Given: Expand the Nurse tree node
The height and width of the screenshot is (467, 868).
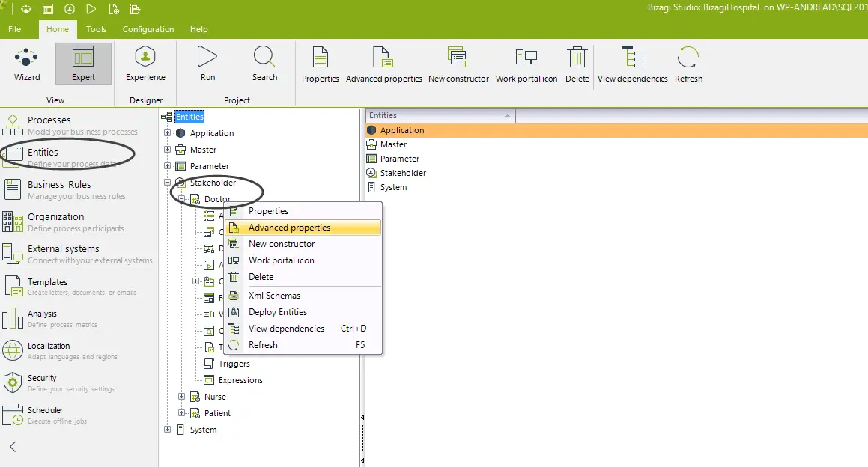Looking at the screenshot, I should [x=181, y=396].
